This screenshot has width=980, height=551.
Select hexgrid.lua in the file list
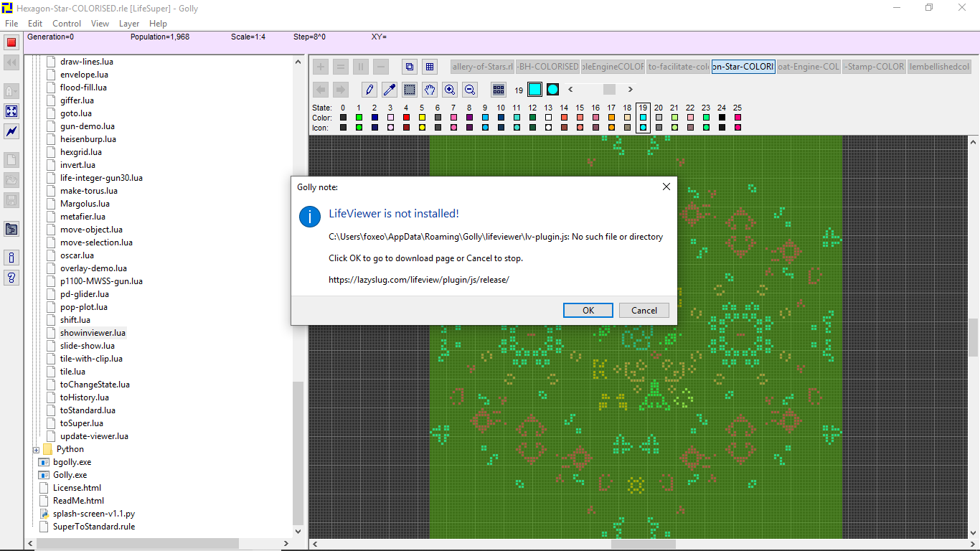[80, 152]
